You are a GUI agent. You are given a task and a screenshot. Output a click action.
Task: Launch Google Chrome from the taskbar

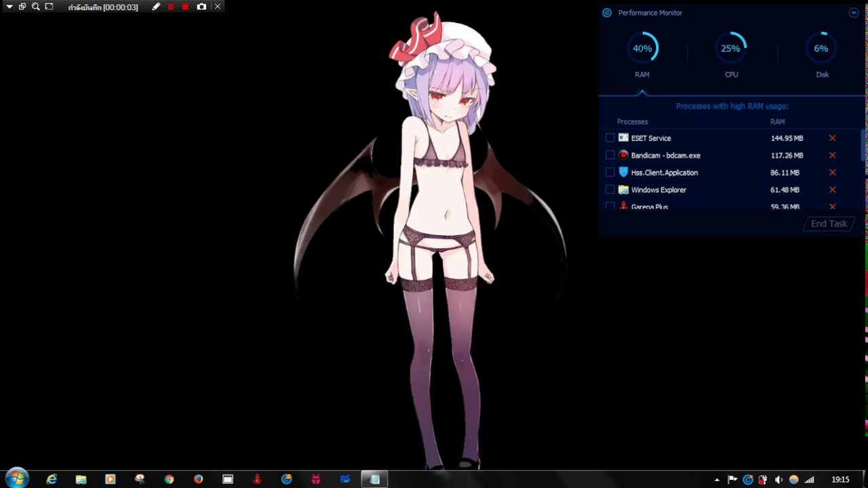pos(169,479)
